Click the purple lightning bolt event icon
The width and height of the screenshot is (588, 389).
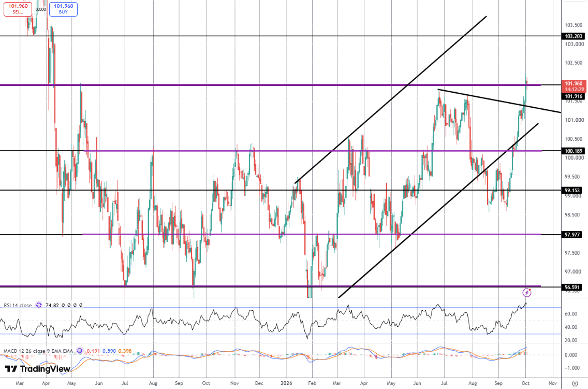click(527, 293)
